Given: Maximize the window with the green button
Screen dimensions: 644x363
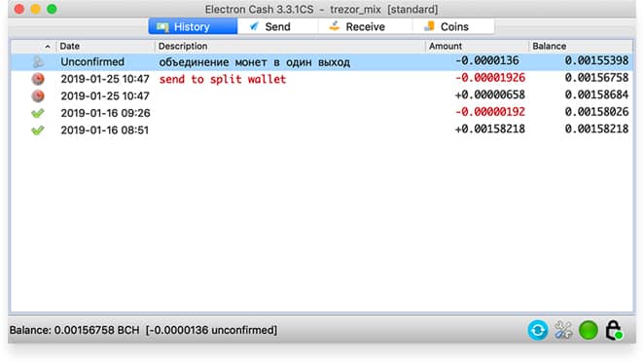Looking at the screenshot, I should tap(52, 9).
